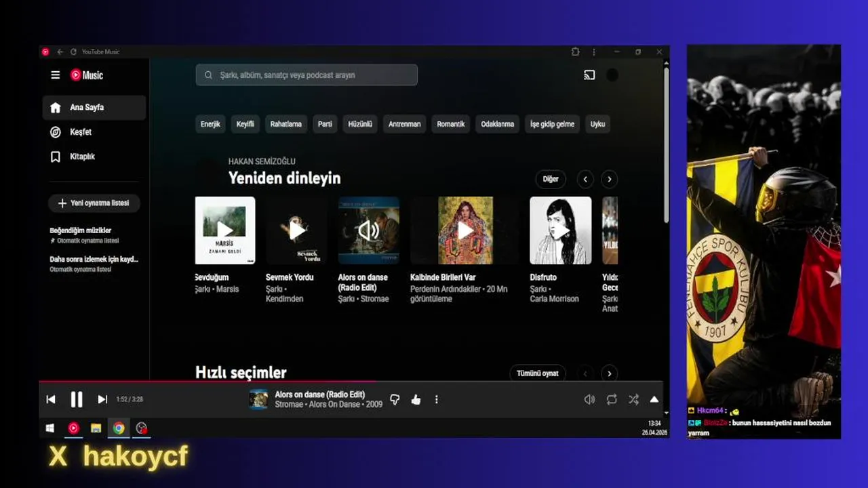Open the Keşfet sidebar item

pyautogui.click(x=94, y=132)
